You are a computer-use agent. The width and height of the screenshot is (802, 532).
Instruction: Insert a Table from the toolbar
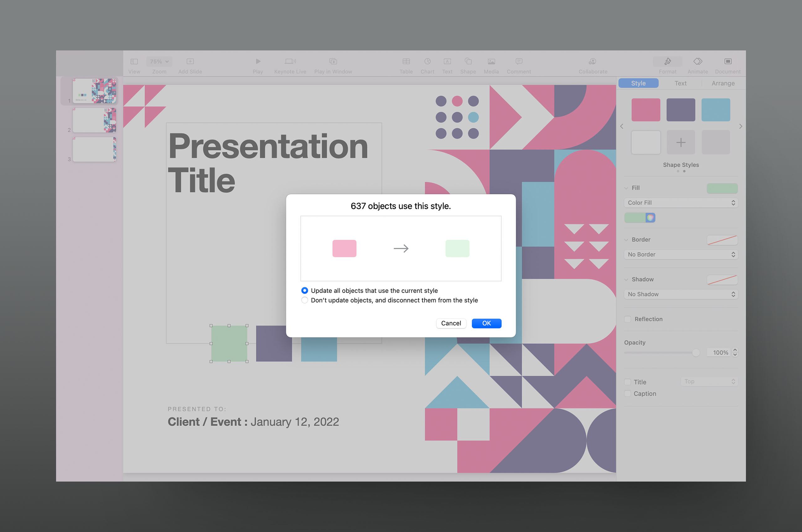pos(406,61)
